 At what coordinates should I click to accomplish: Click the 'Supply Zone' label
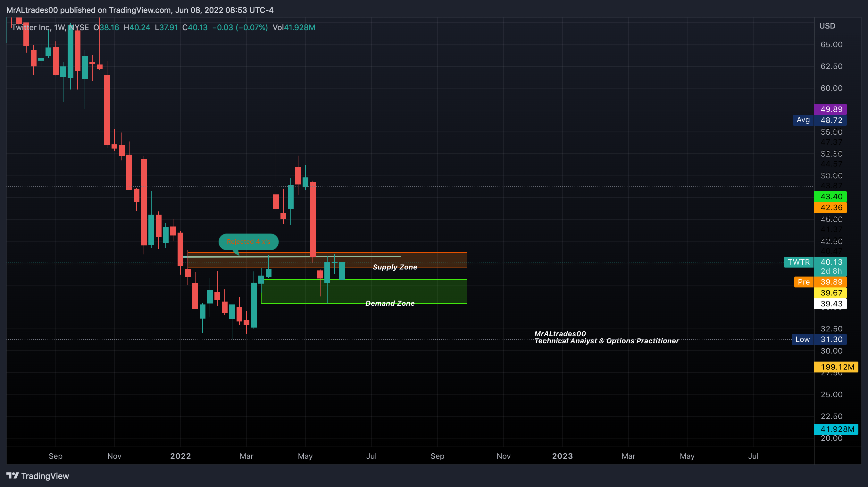click(395, 267)
